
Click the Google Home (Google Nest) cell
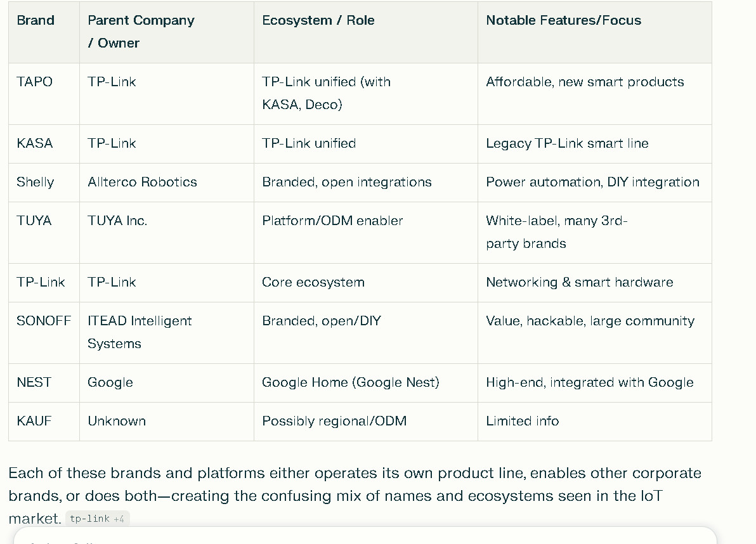click(350, 382)
